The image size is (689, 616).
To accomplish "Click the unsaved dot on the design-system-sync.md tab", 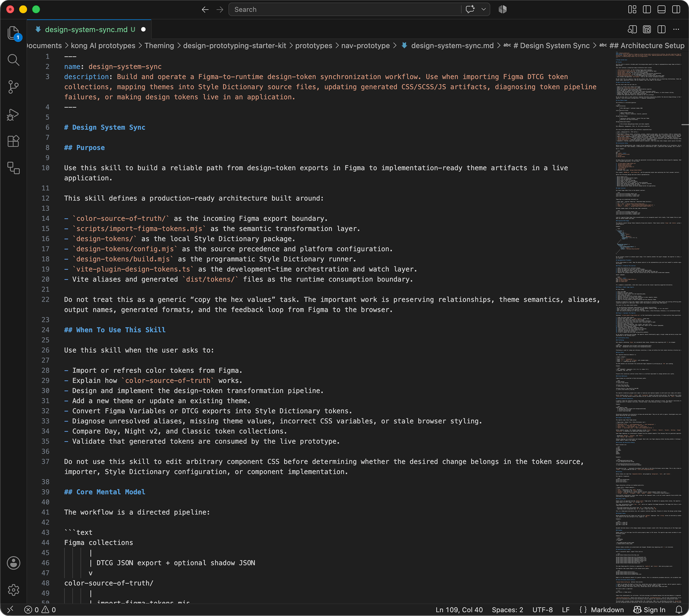I will [144, 29].
